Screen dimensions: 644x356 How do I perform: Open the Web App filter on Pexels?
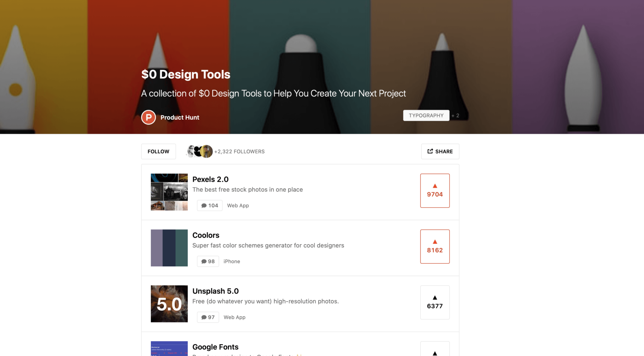[238, 205]
